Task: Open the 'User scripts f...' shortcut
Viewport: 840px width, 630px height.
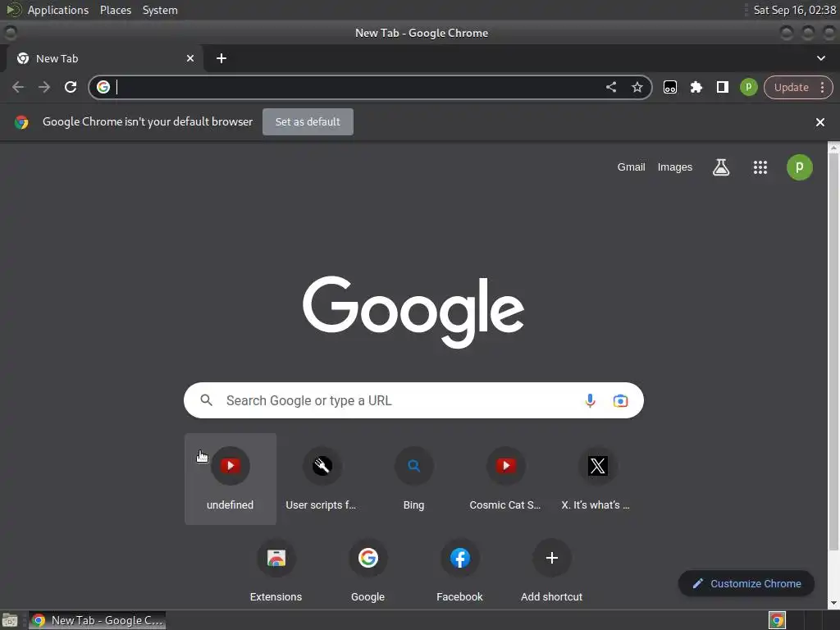Action: (322, 479)
